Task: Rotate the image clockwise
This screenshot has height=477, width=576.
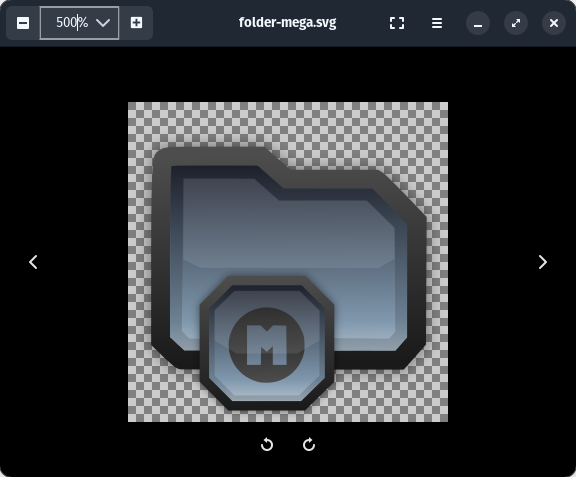Action: tap(309, 444)
